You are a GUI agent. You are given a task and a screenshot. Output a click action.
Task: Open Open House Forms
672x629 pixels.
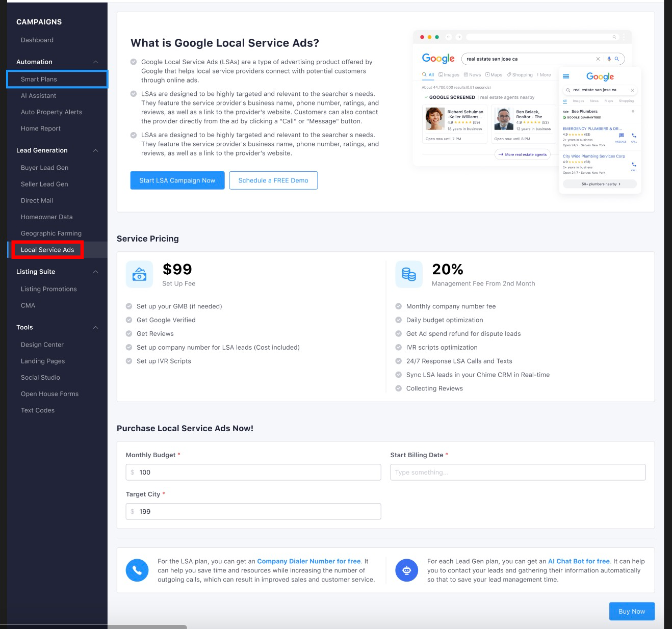[x=49, y=394]
